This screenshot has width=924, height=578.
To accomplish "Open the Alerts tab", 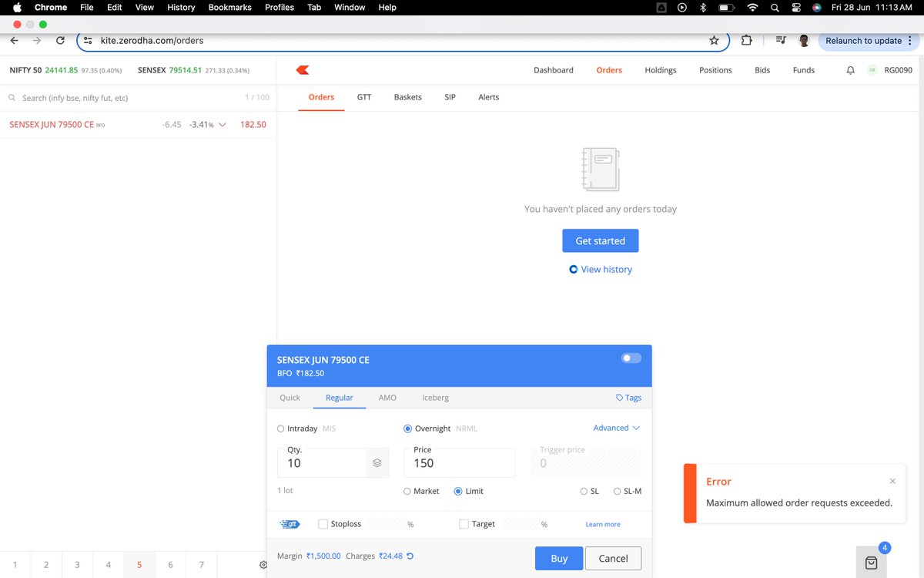I will [488, 97].
